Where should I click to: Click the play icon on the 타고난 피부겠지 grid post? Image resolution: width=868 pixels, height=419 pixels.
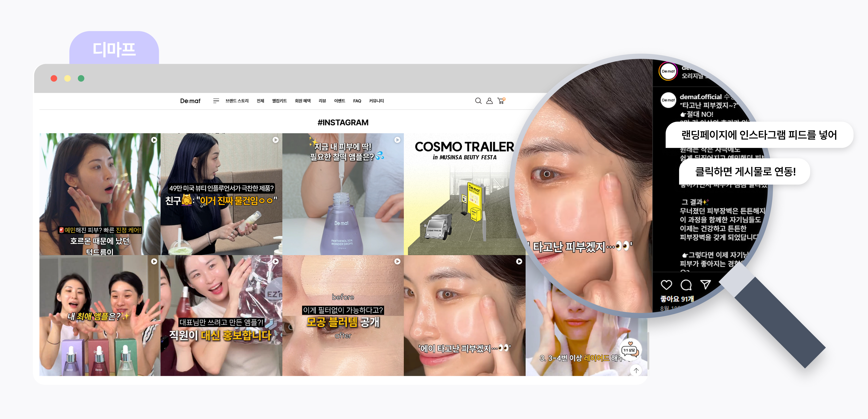tap(519, 261)
